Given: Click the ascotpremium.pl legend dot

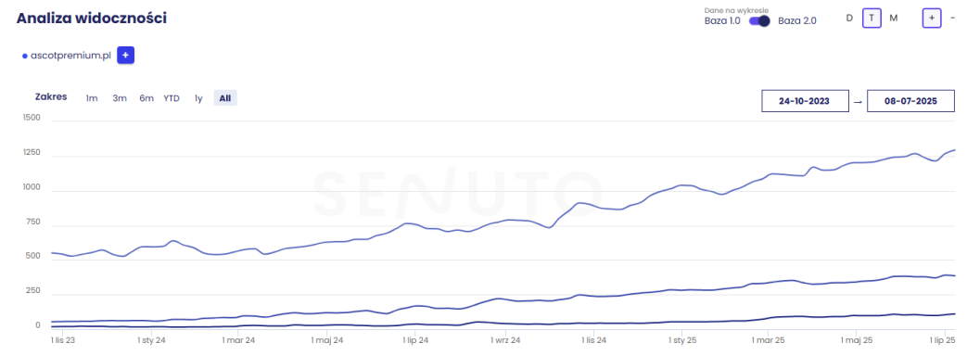Looking at the screenshot, I should 25,57.
